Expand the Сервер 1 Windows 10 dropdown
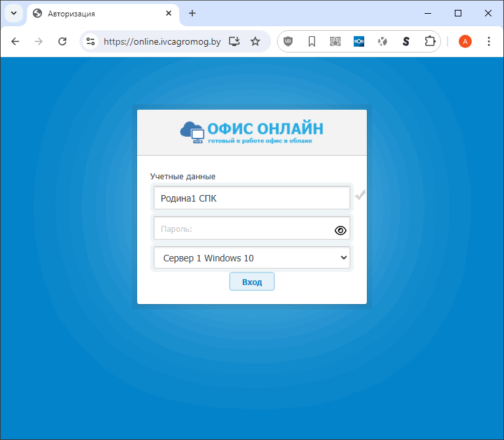The image size is (504, 440). (251, 258)
